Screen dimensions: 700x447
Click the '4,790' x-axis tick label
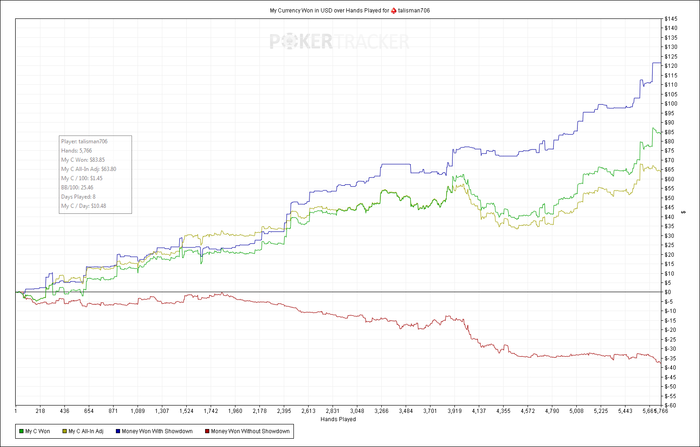coord(552,411)
